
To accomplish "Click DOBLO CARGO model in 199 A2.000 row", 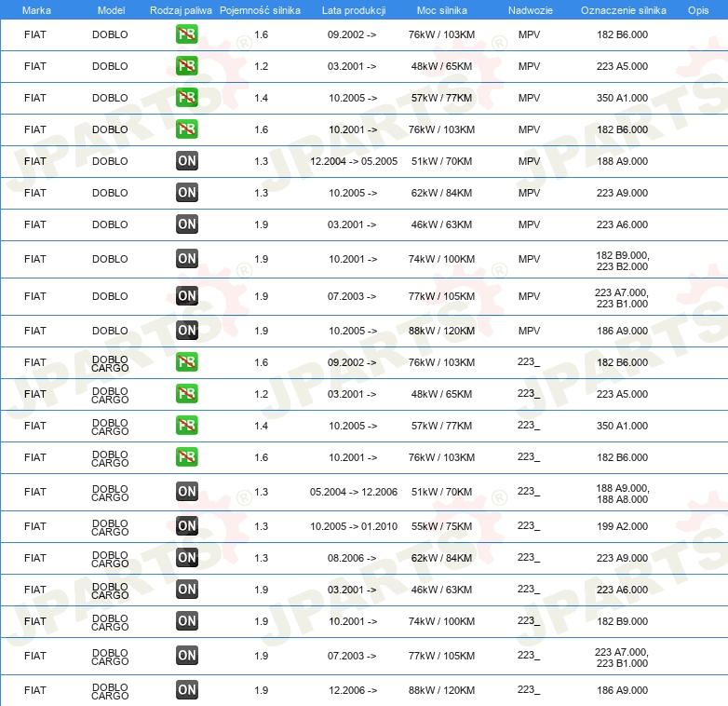I will 110,527.
